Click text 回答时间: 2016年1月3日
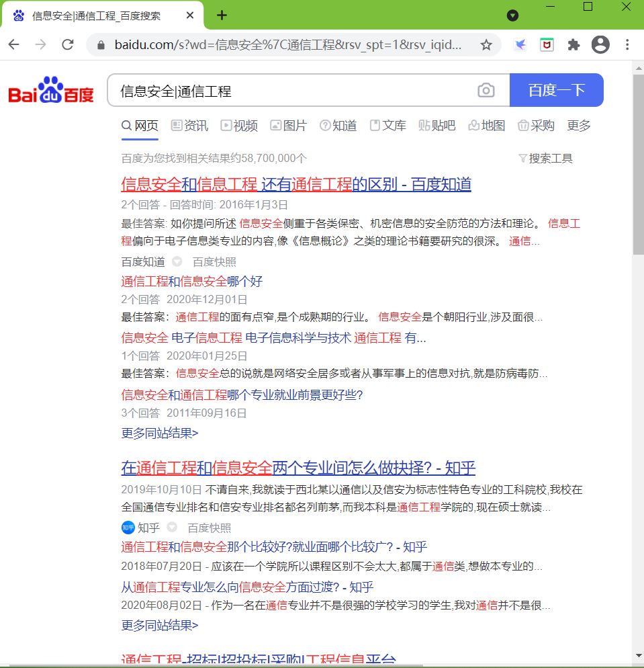This screenshot has height=668, width=644. 229,204
